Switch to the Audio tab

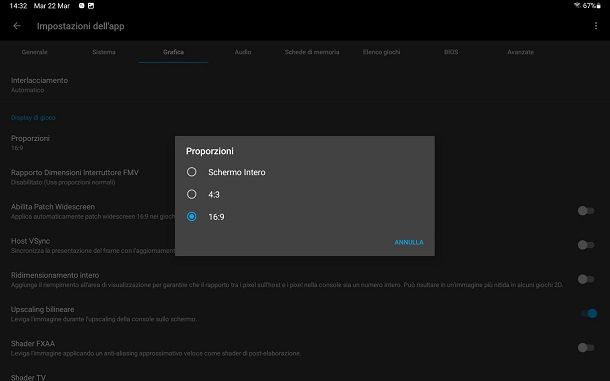click(243, 52)
